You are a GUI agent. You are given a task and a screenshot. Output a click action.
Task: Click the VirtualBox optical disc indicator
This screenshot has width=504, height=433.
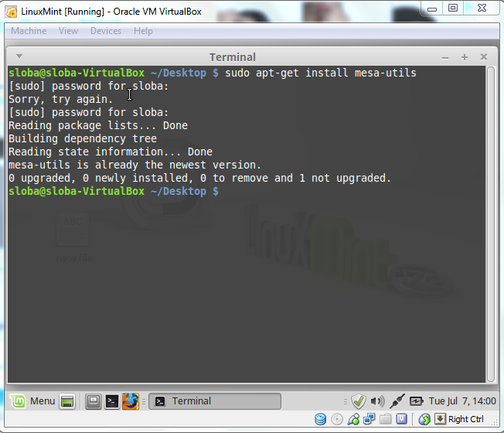click(x=337, y=420)
